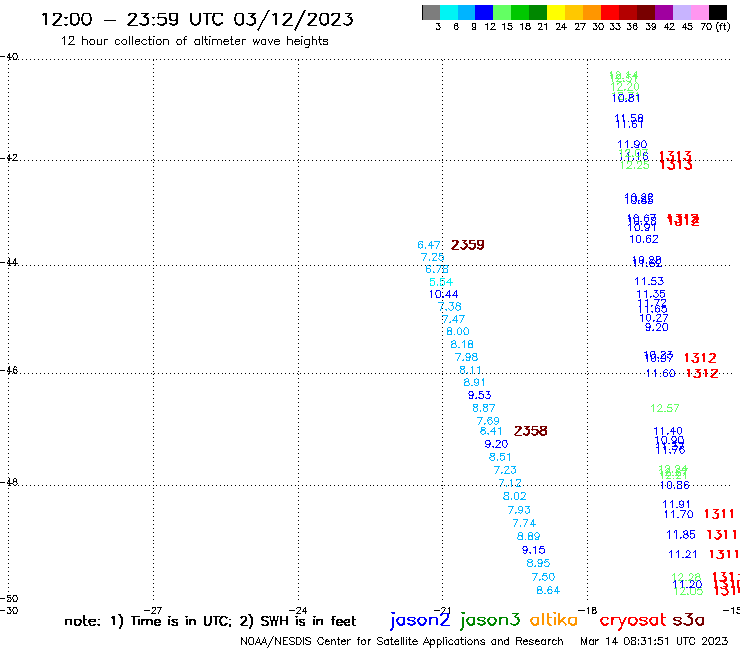This screenshot has height=650, width=740.
Task: Click the green wave height value 12.25
Action: pyautogui.click(x=635, y=165)
